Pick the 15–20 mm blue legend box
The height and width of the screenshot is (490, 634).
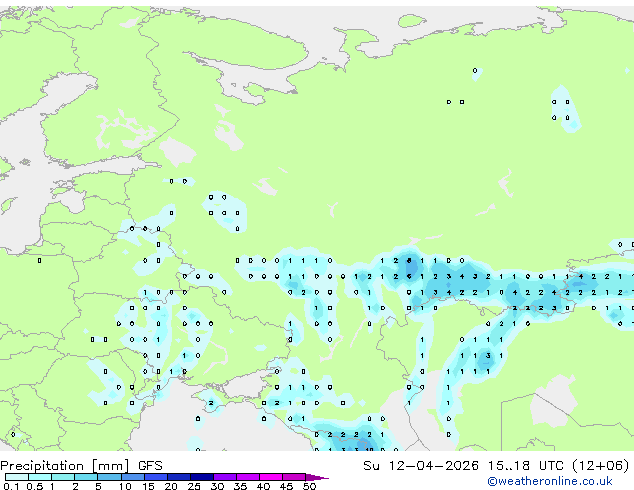coord(156,477)
